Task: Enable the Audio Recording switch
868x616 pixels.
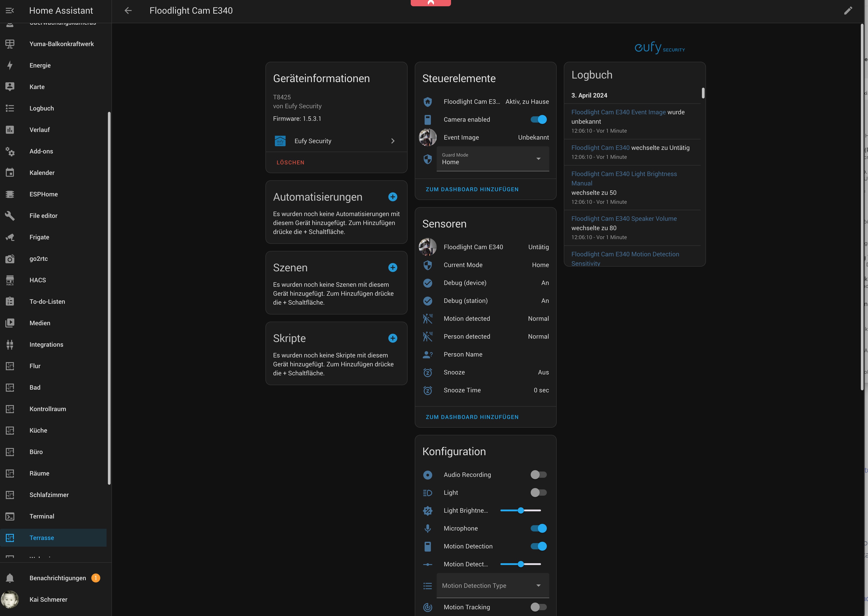Action: click(538, 475)
